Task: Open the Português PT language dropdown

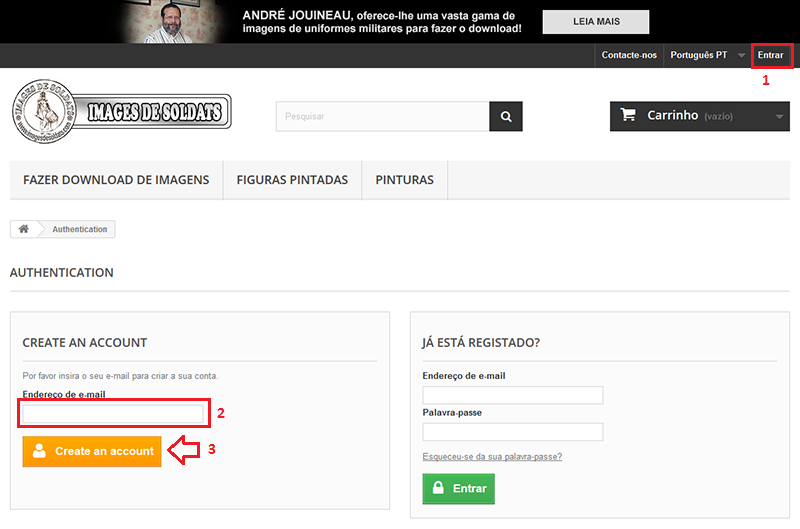Action: (x=706, y=55)
